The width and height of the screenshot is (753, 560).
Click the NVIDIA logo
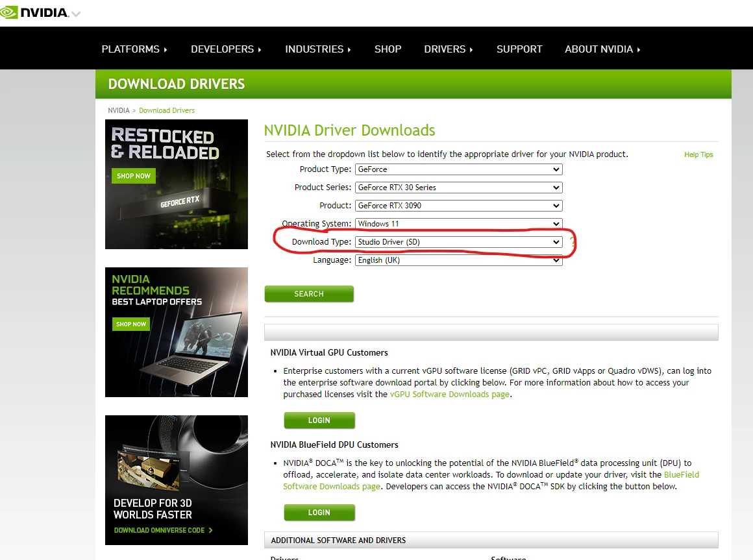(34, 12)
